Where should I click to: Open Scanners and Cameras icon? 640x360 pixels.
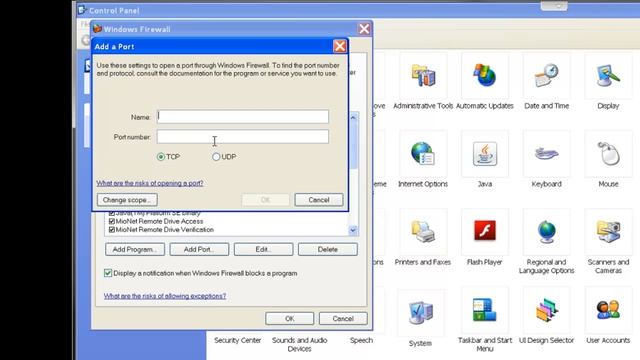click(608, 232)
